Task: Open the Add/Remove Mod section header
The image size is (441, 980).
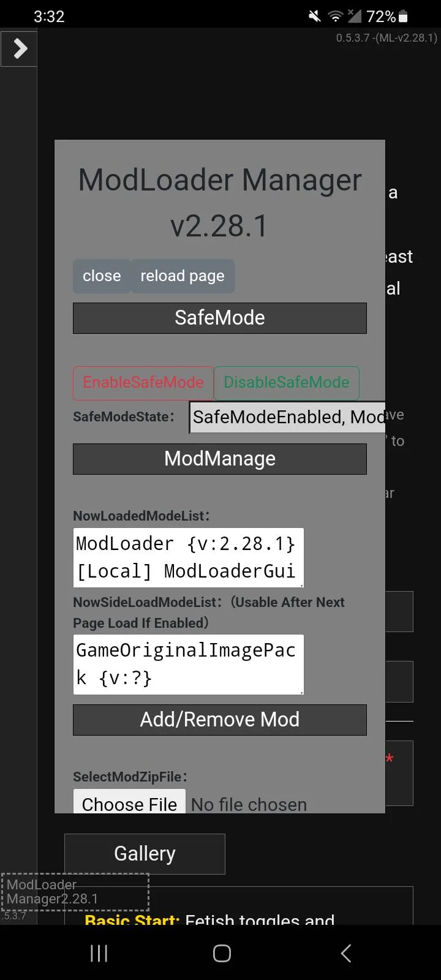Action: tap(219, 720)
